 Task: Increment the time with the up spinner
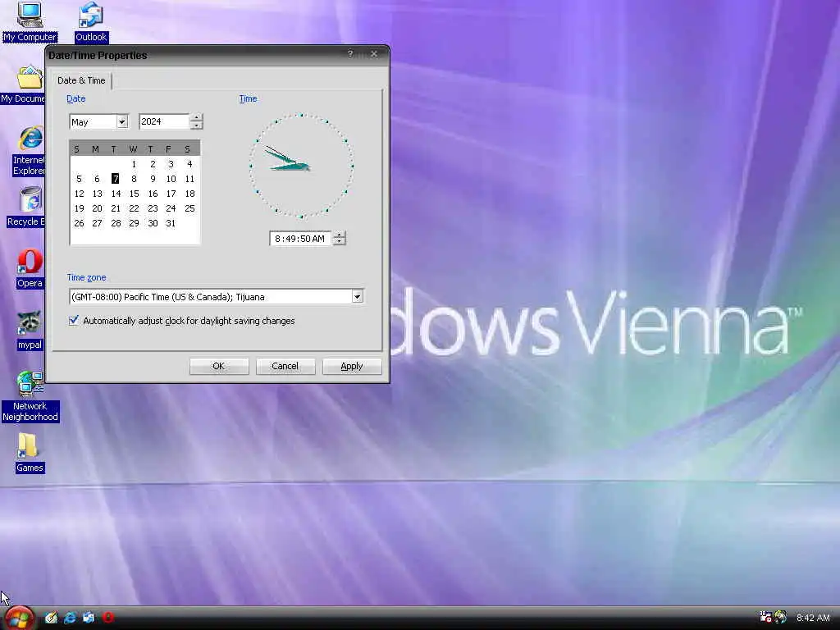click(x=340, y=235)
